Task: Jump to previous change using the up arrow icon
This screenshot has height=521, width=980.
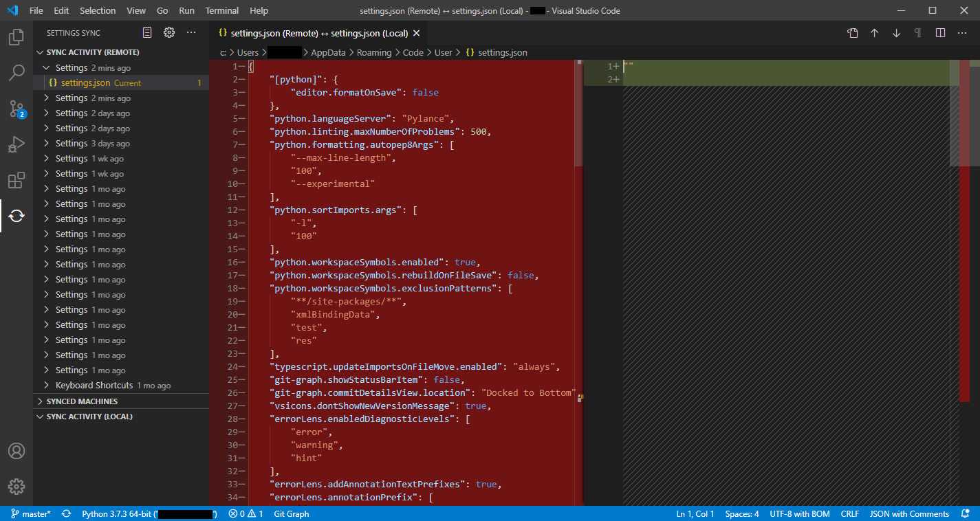Action: [874, 32]
